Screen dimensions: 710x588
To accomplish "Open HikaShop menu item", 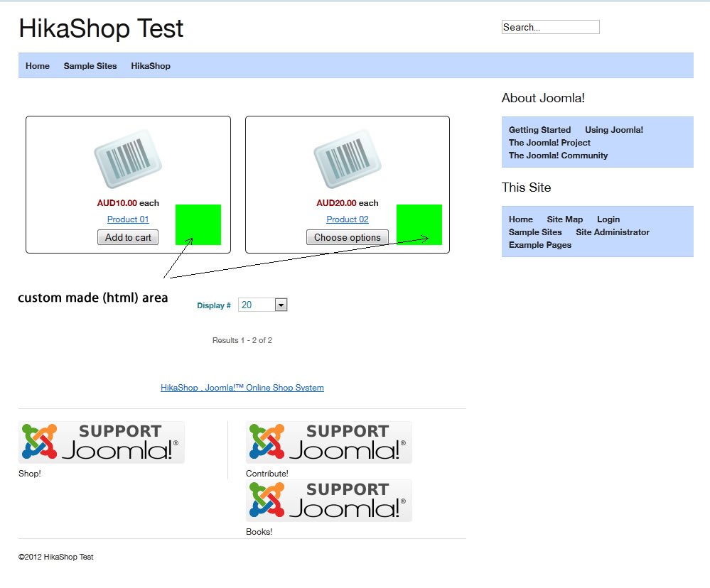I will coord(151,66).
